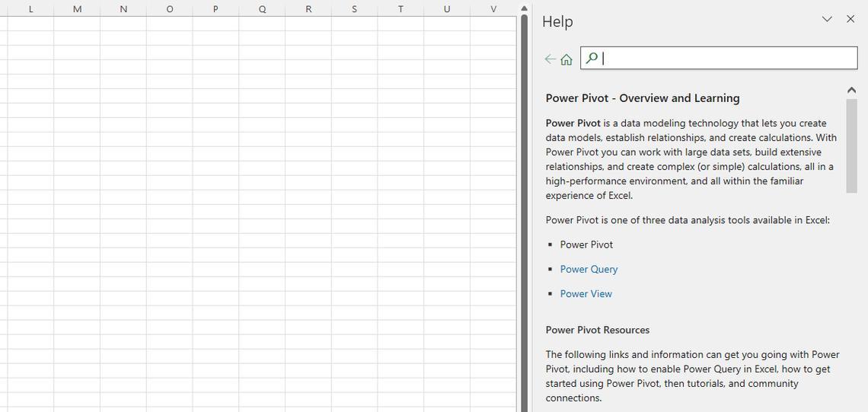Select column Q header

pos(262,9)
